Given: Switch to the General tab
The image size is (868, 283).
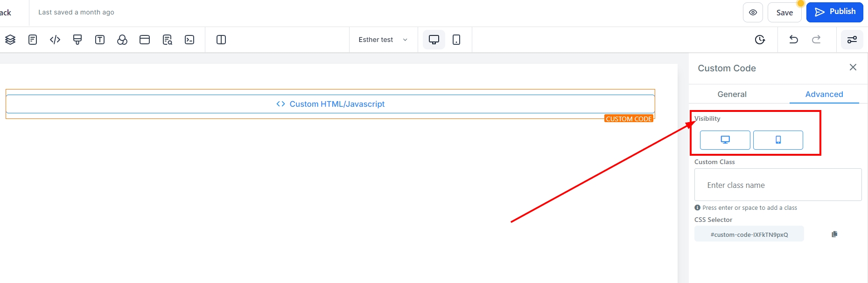Looking at the screenshot, I should pyautogui.click(x=732, y=94).
